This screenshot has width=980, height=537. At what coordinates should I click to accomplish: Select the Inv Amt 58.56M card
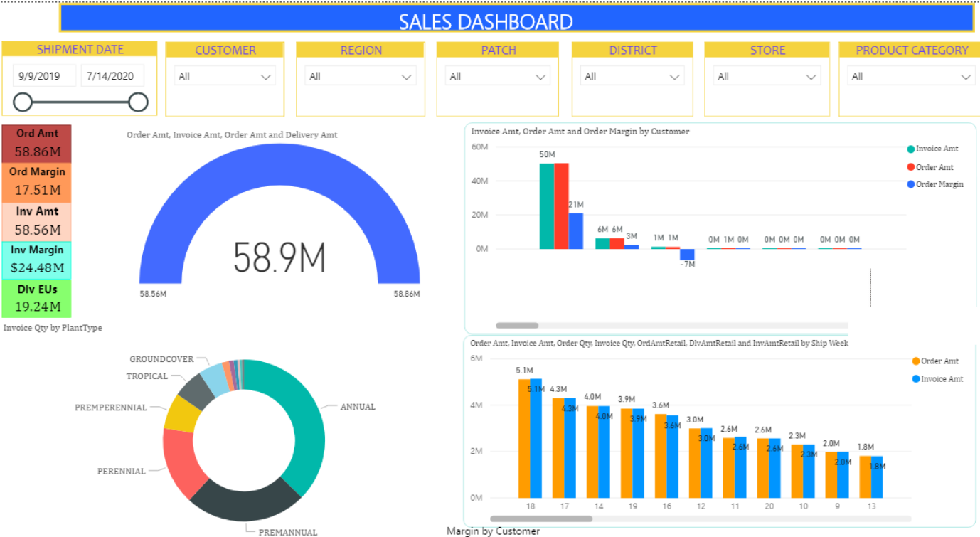[36, 222]
